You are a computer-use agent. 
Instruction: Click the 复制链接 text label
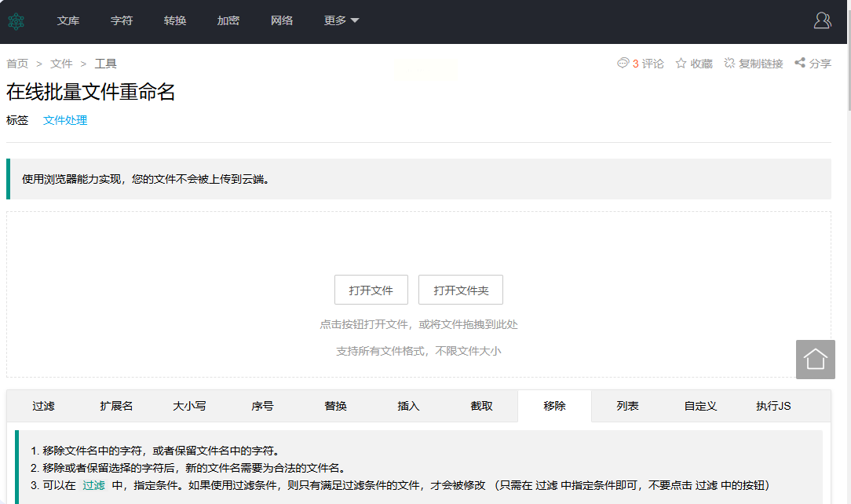click(761, 64)
